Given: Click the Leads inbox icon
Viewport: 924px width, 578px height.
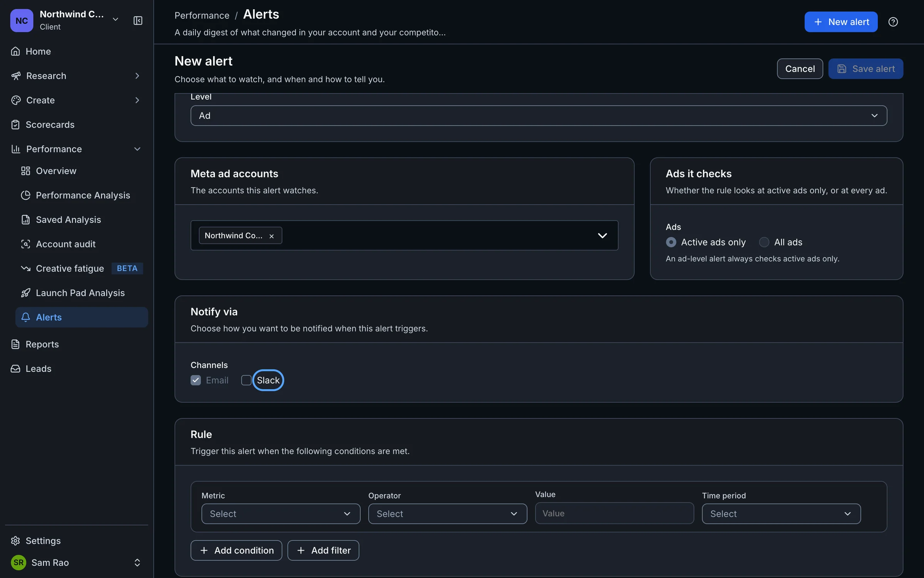Looking at the screenshot, I should click(15, 368).
